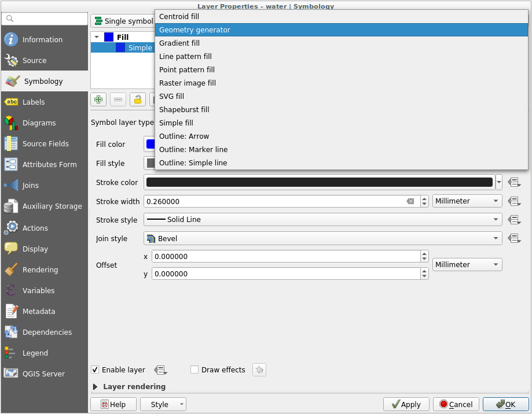532x414 pixels.
Task: Enable the Draw effects checkbox
Action: tap(195, 370)
